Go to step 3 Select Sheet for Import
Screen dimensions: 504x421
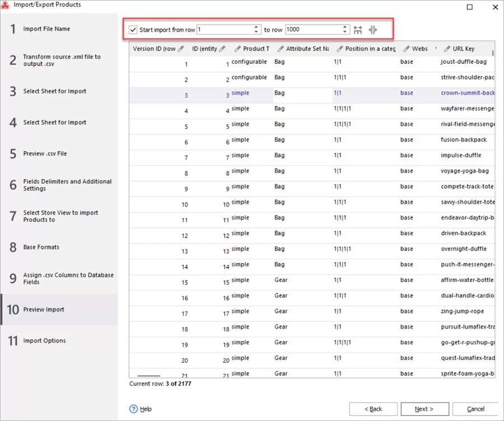tap(59, 91)
